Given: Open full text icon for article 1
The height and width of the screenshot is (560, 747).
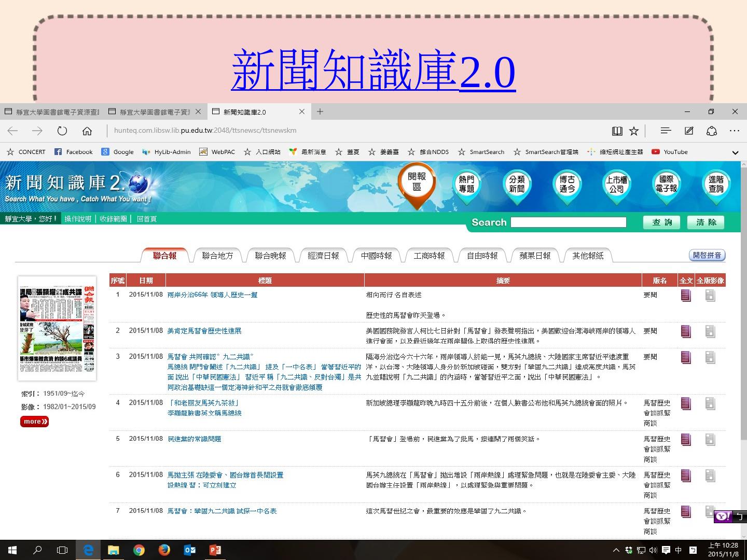Looking at the screenshot, I should [x=686, y=296].
